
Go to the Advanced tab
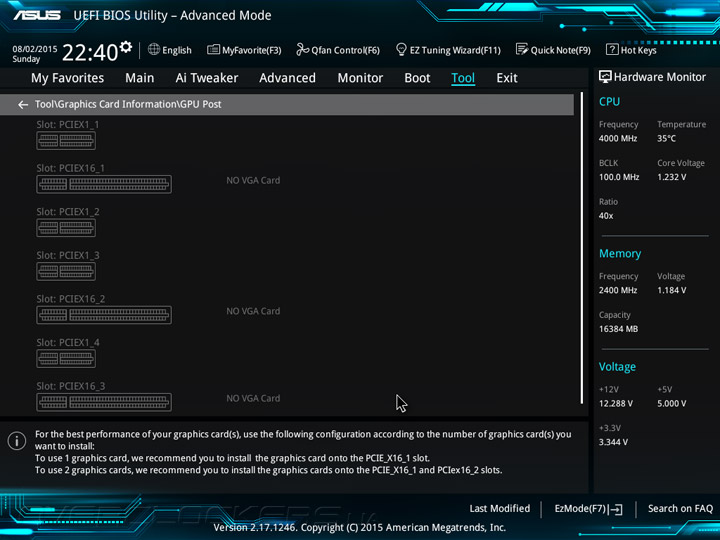pos(287,78)
